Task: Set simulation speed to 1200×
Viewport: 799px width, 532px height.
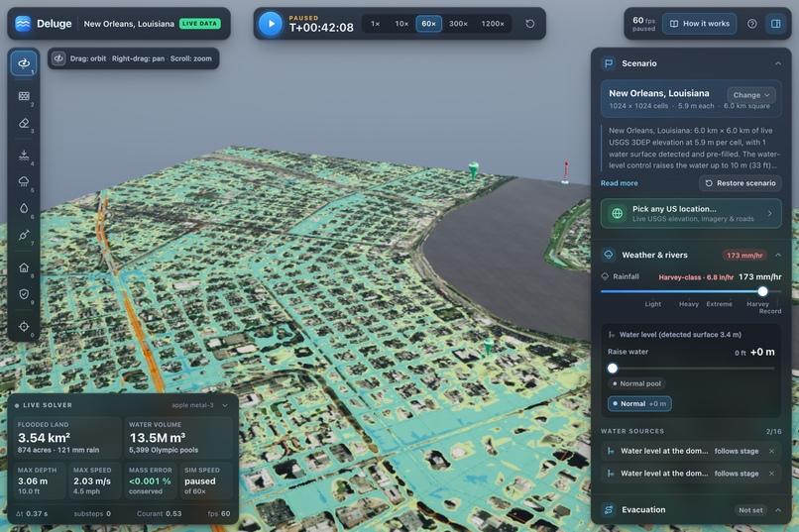Action: [x=493, y=24]
